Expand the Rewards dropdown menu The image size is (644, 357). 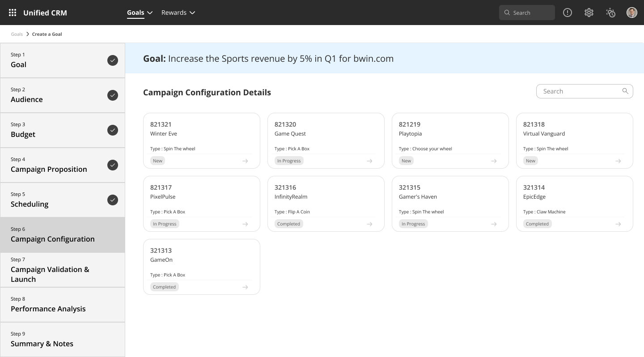178,13
